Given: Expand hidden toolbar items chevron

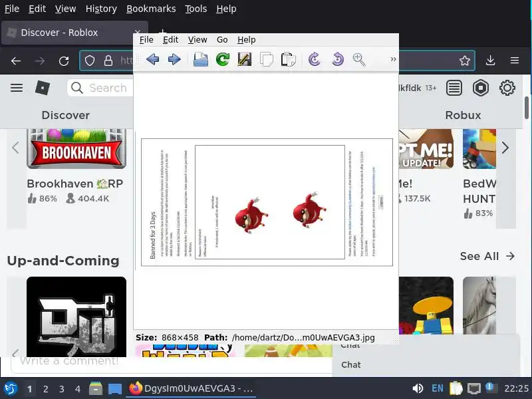Looking at the screenshot, I should (x=393, y=59).
